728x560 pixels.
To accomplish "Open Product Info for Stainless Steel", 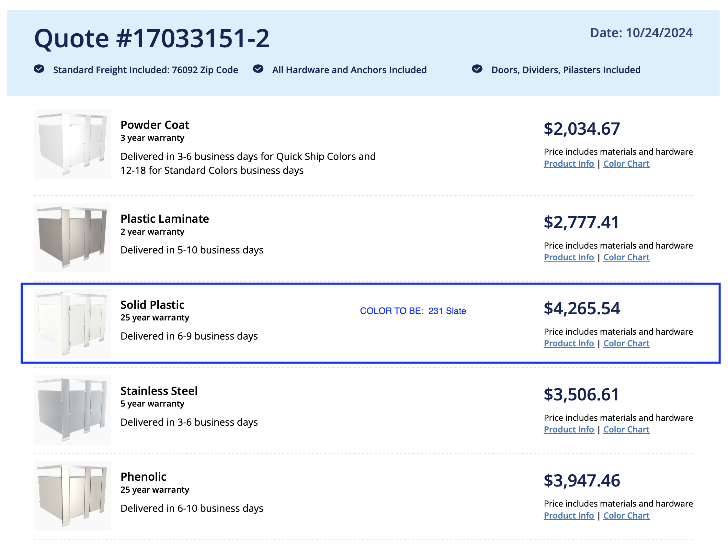I will 569,430.
